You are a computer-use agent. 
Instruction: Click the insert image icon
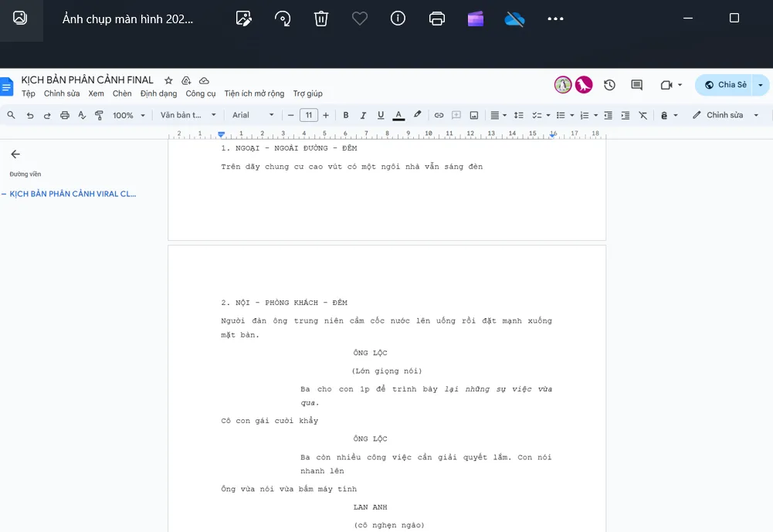point(473,115)
